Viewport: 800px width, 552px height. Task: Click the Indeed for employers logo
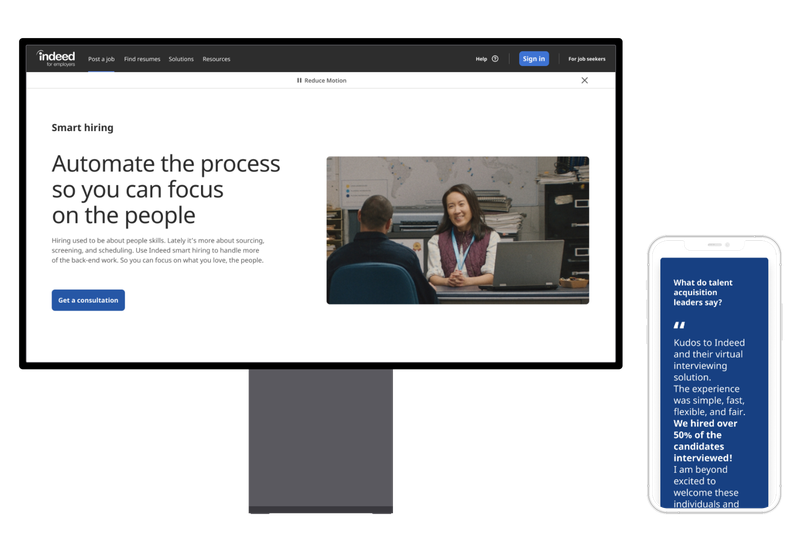point(56,58)
